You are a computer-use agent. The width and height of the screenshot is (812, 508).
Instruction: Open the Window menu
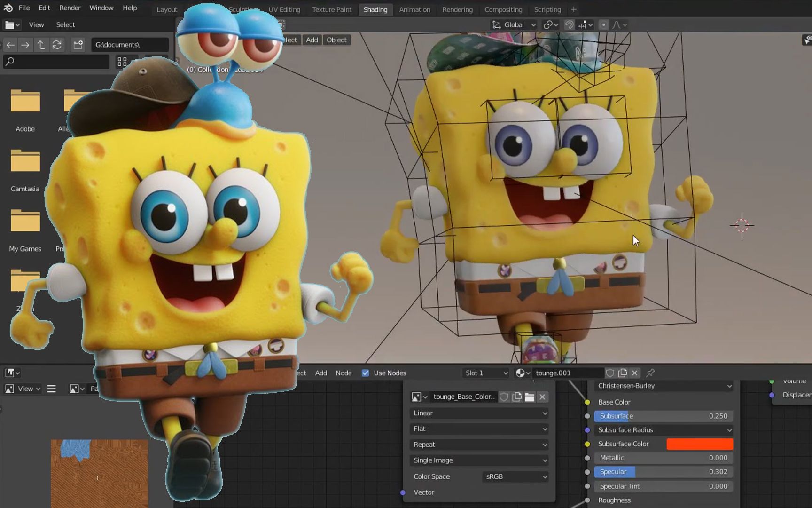click(x=101, y=8)
